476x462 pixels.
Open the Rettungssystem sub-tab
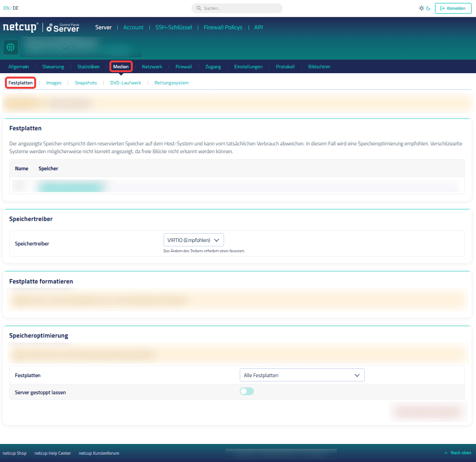pos(171,83)
